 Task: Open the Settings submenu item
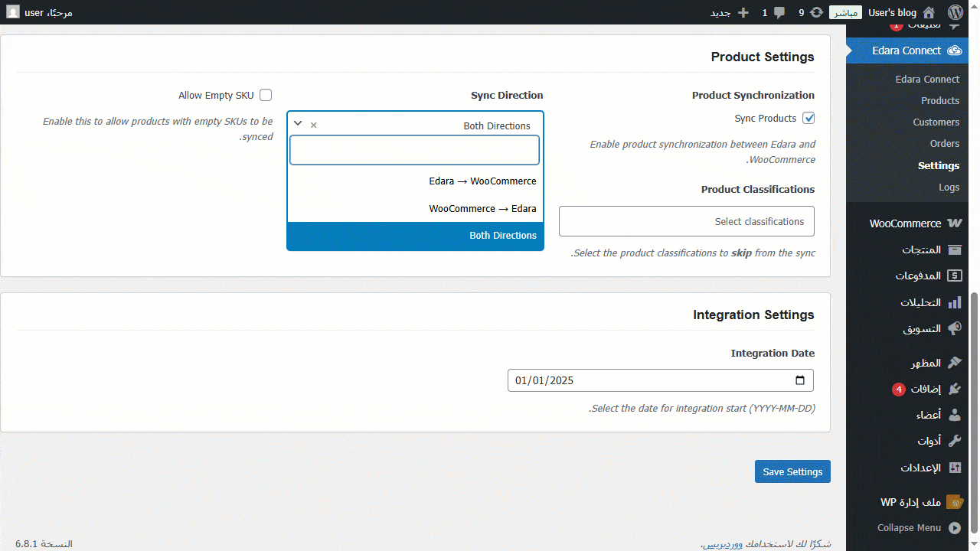point(939,165)
